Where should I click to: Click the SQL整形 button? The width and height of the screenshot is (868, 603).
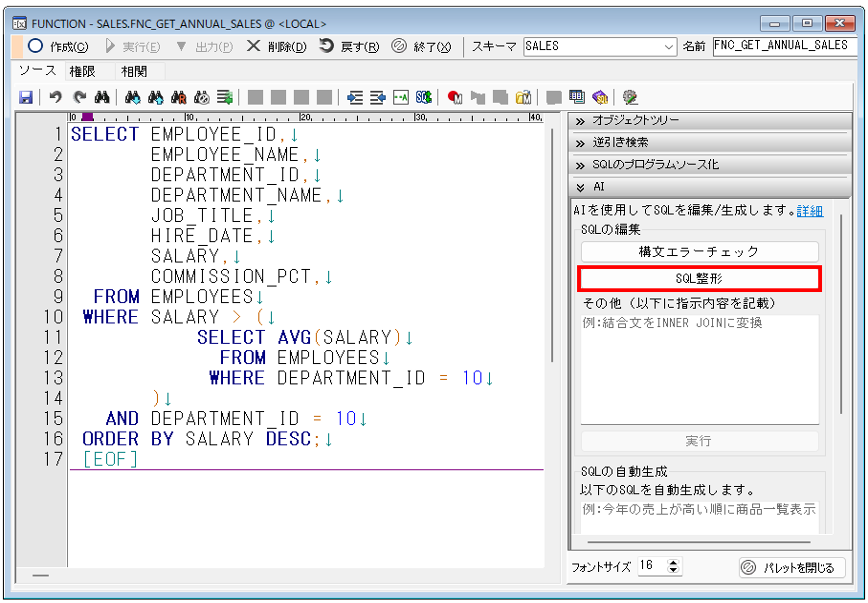click(699, 279)
